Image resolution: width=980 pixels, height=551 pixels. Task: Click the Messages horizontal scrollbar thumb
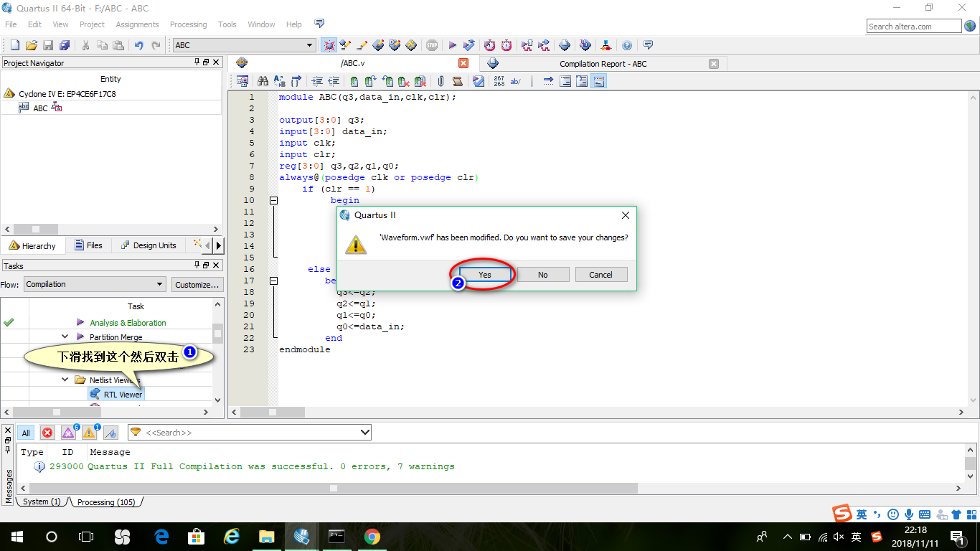pos(334,488)
